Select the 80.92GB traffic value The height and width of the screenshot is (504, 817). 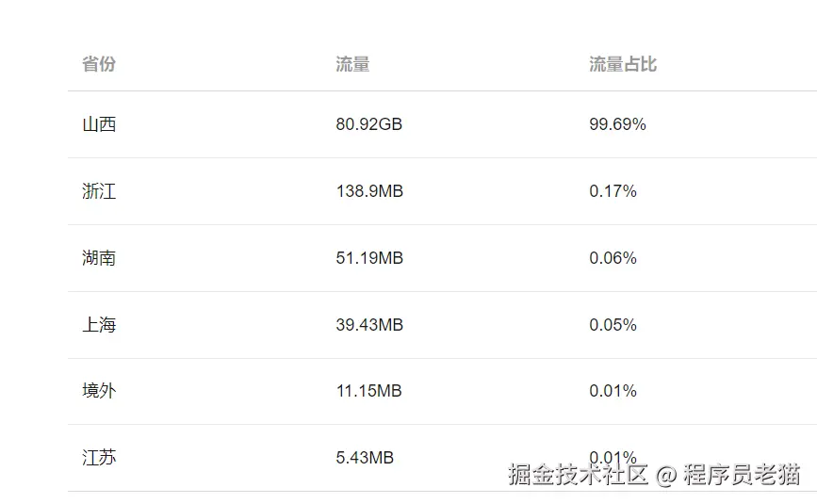(368, 124)
